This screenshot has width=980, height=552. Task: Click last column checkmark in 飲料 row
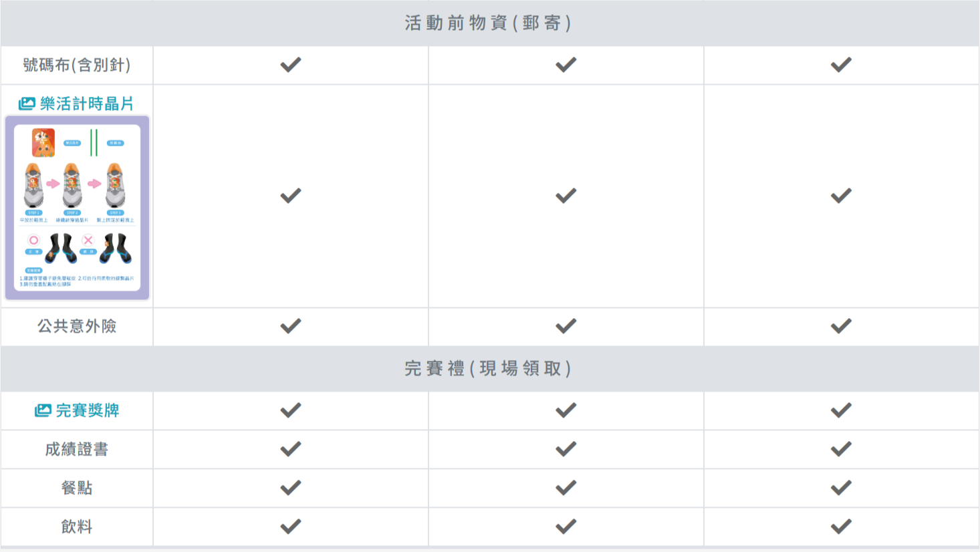(841, 527)
